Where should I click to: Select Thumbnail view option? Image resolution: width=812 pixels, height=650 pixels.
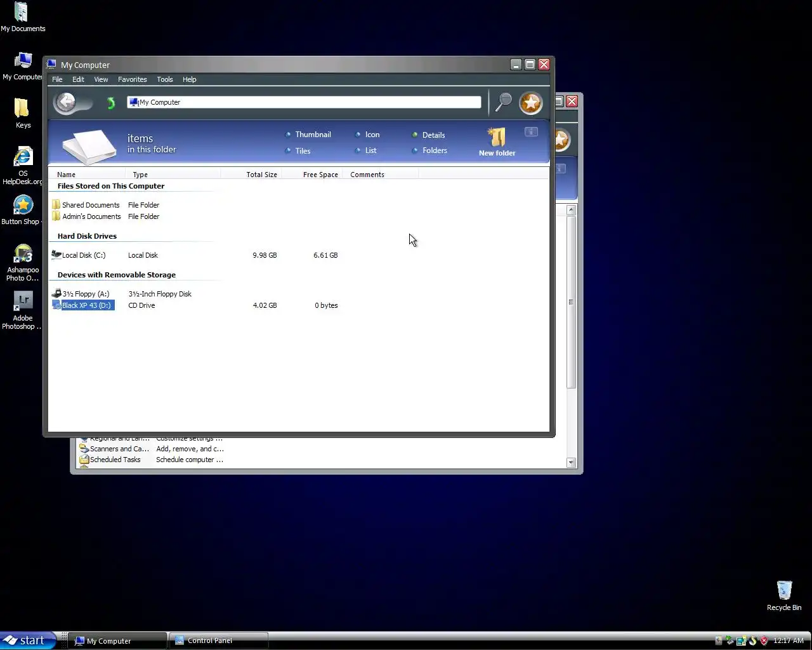(308, 135)
